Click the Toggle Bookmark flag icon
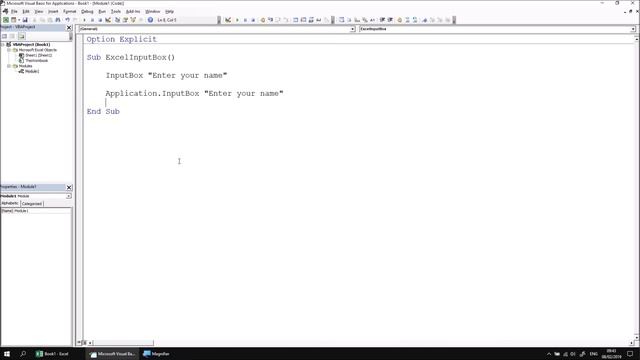Viewport: 640px width, 360px height. pyautogui.click(x=424, y=20)
